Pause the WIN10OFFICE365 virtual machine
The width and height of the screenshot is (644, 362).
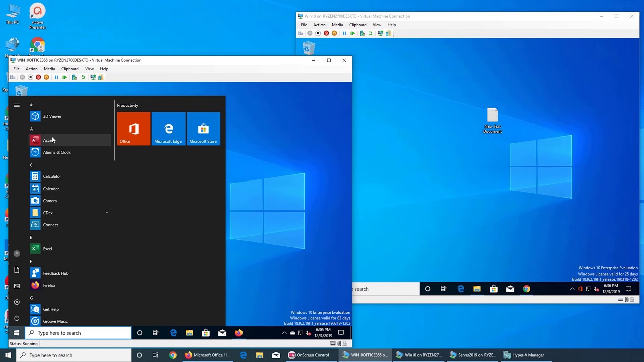tap(56, 77)
